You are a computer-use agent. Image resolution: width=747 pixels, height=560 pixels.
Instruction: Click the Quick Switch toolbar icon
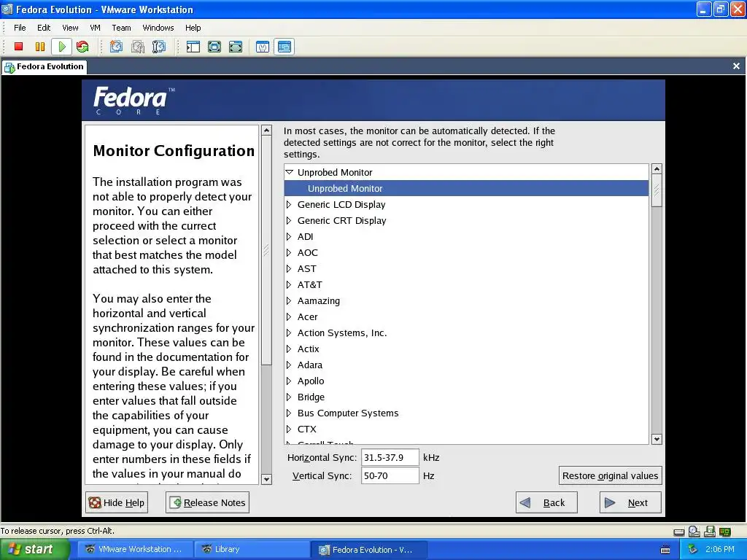tap(236, 47)
